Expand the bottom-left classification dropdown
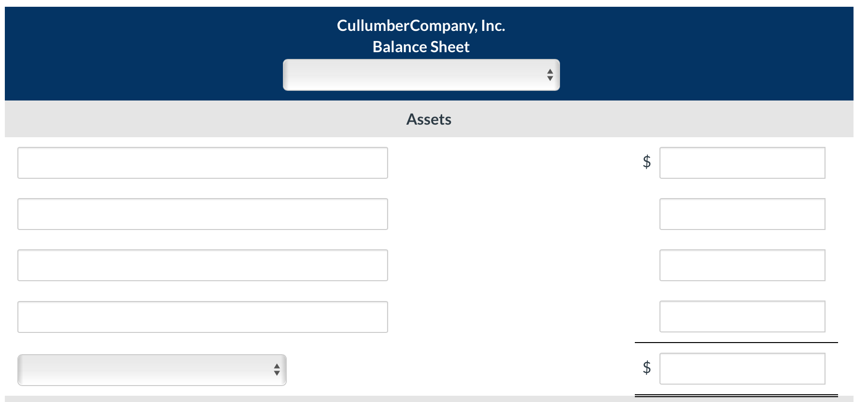This screenshot has height=402, width=868. click(151, 370)
